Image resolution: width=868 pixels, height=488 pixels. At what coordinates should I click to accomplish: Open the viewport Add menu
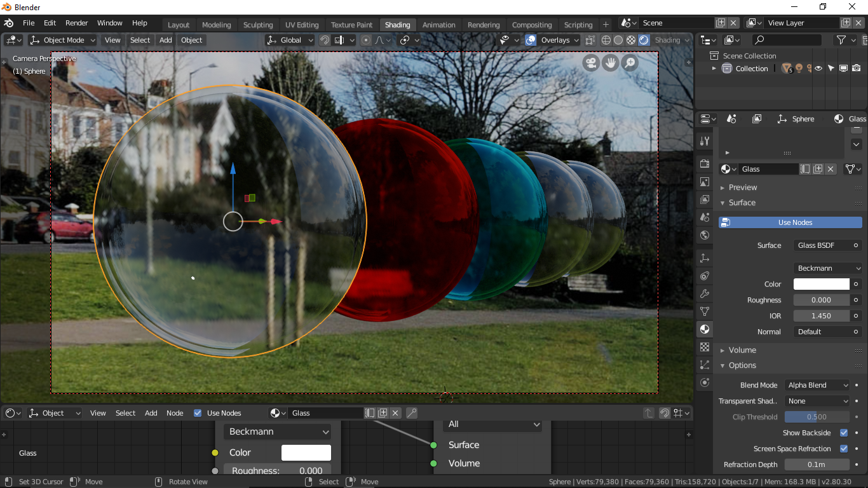click(166, 40)
